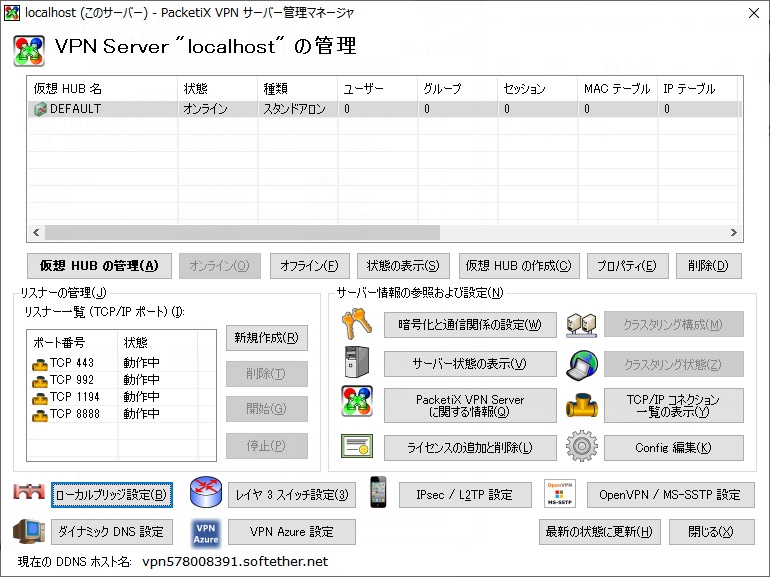Open 仮想 HUB の管理 for the selected hub

pos(99,266)
